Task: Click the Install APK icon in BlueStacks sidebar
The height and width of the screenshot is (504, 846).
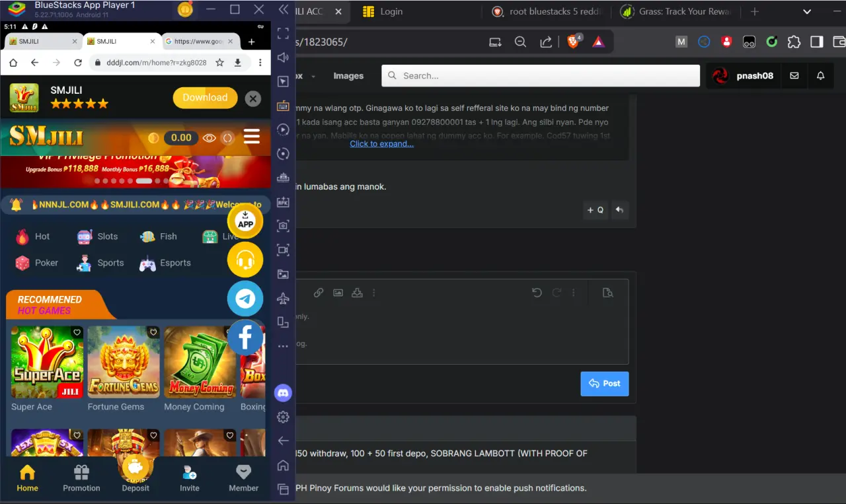Action: click(x=283, y=202)
